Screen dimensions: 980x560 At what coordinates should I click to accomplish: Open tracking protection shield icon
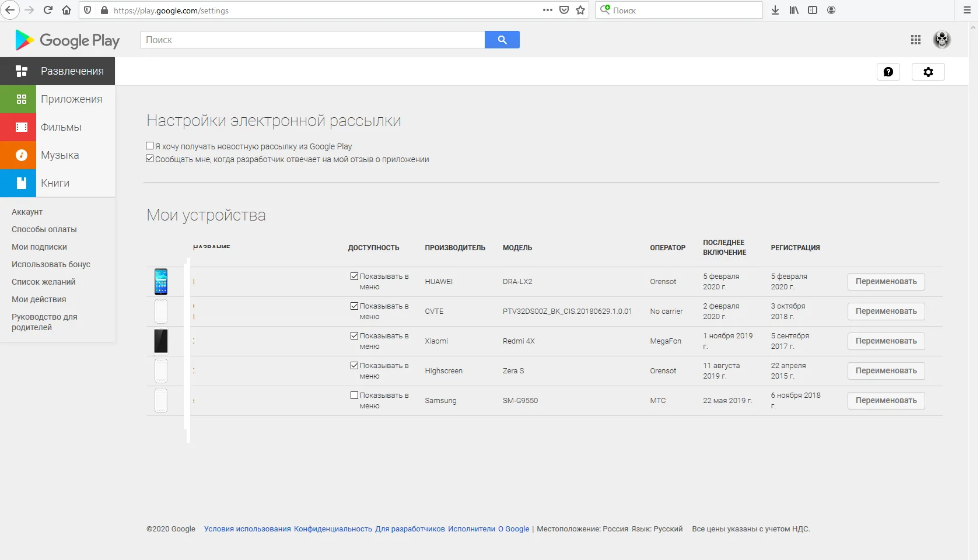87,10
